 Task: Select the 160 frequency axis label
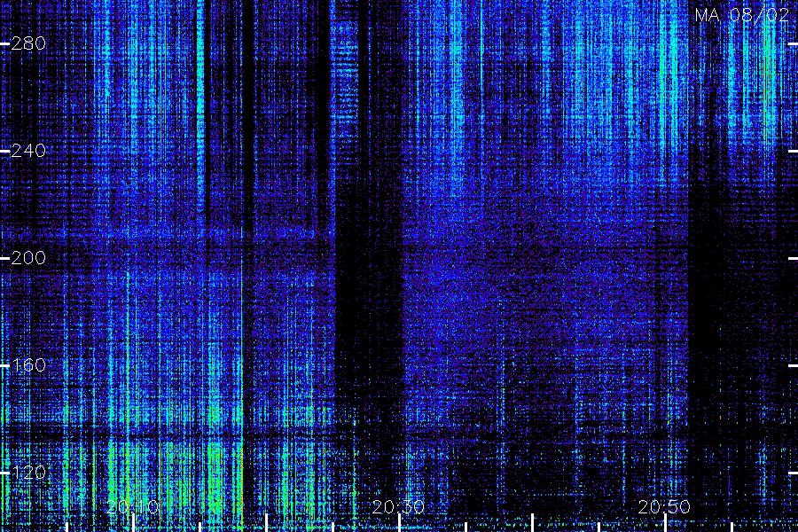[x=28, y=365]
